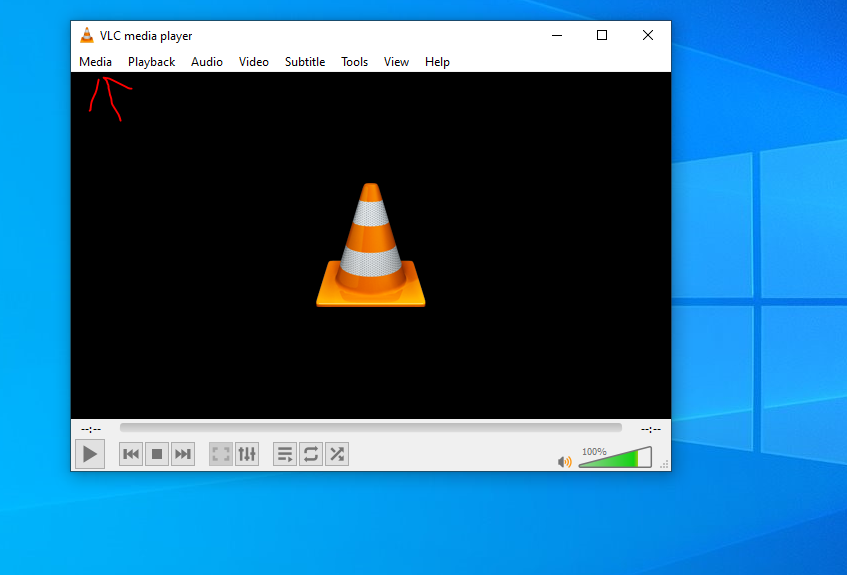Viewport: 847px width, 575px height.
Task: Open the Video menu
Action: click(254, 62)
